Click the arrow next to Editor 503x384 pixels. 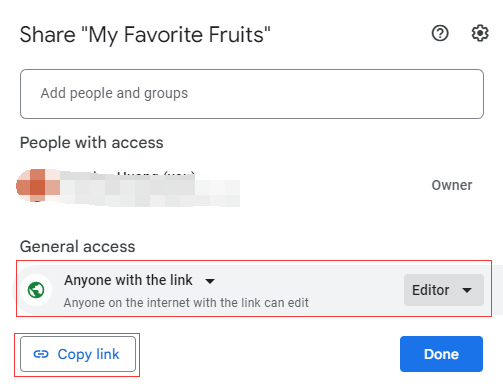467,290
